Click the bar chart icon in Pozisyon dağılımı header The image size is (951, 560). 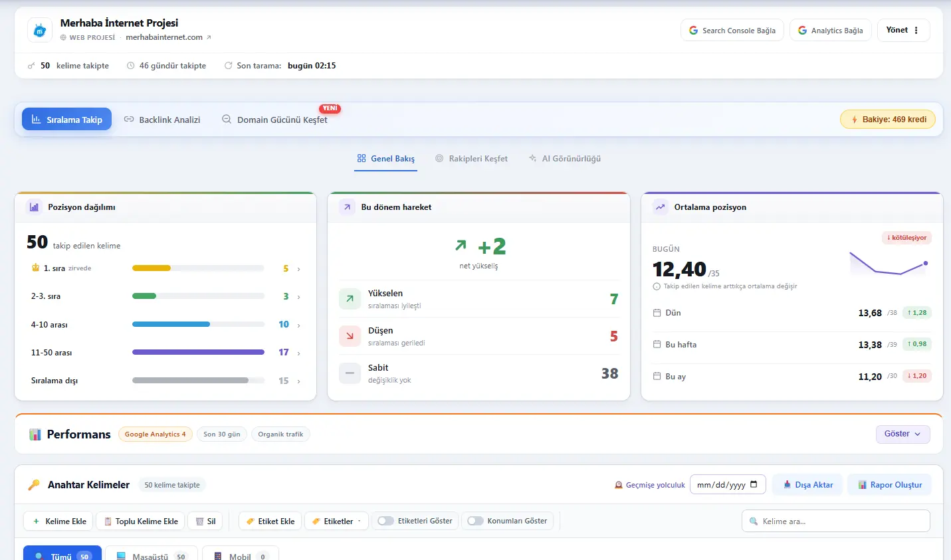pyautogui.click(x=35, y=207)
